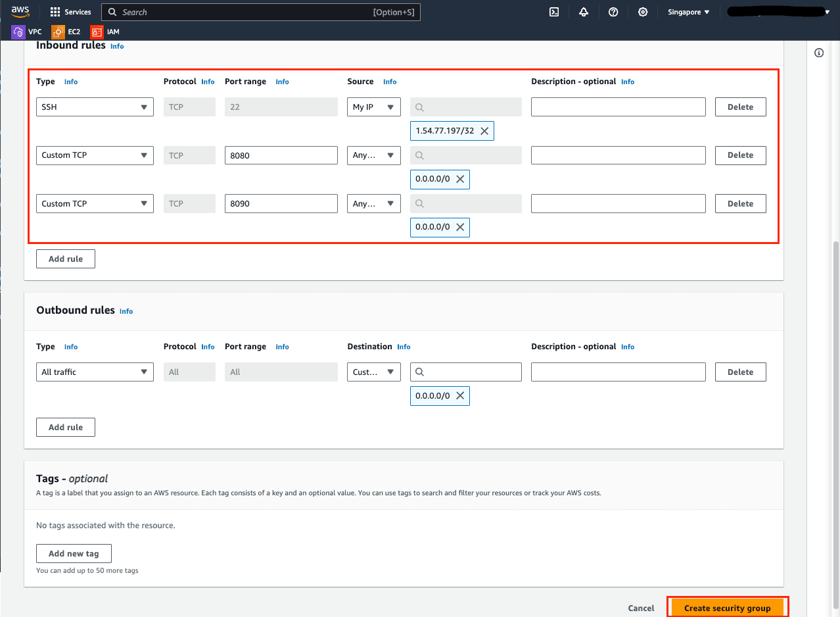Click the Info link beside Inbound rules
The width and height of the screenshot is (840, 617).
tap(117, 47)
